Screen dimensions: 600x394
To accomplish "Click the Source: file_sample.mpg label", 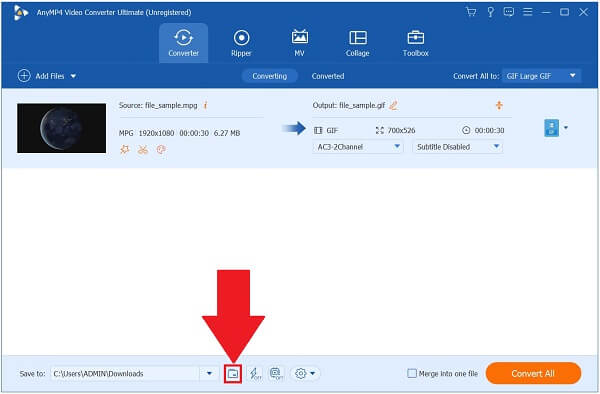I will 158,105.
